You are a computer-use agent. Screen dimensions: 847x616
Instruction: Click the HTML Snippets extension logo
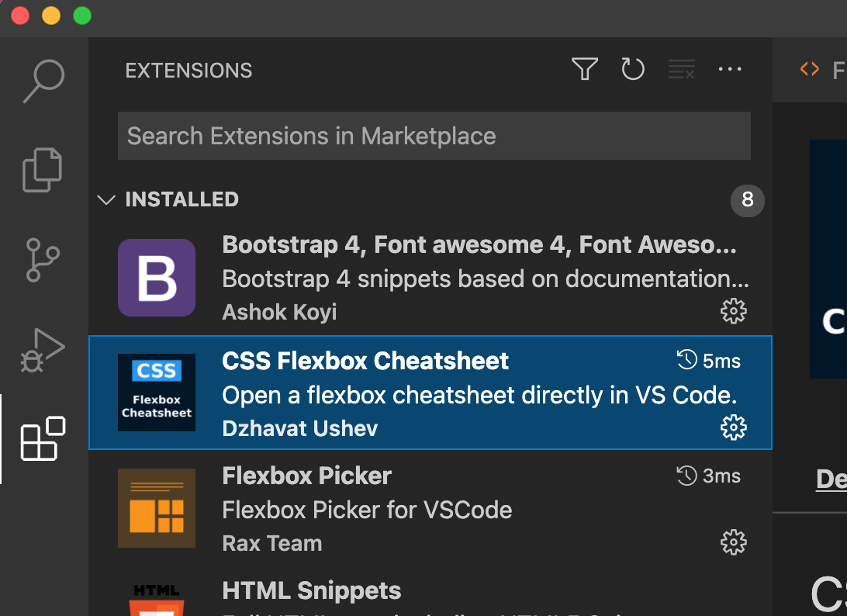(157, 600)
